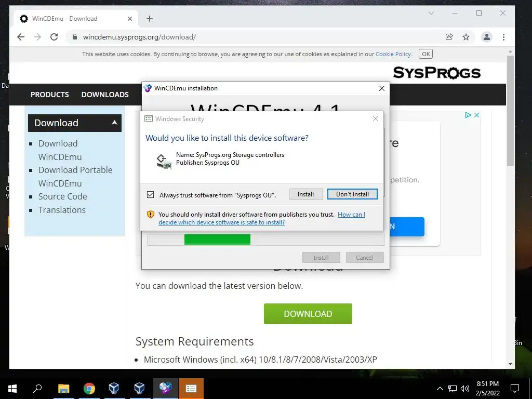Close the WinCDEmu installation window
Screen dimensions: 532x399
(x=382, y=88)
